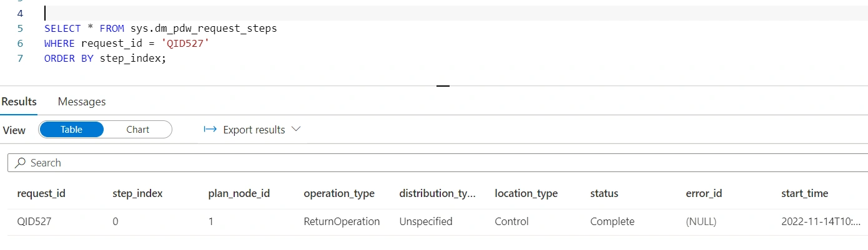Image resolution: width=868 pixels, height=250 pixels.
Task: Expand the Export results dropdown chevron
Action: coord(296,129)
